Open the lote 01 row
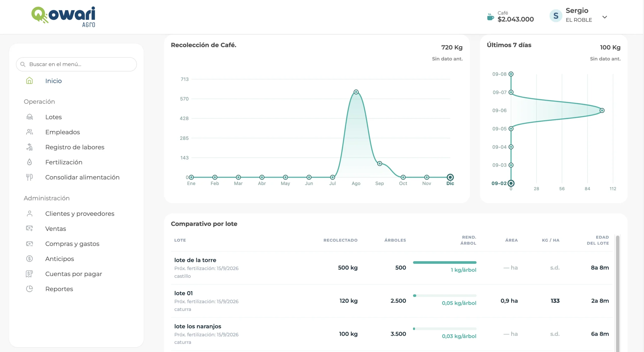Viewport: 644px width, 352px height. click(x=391, y=301)
